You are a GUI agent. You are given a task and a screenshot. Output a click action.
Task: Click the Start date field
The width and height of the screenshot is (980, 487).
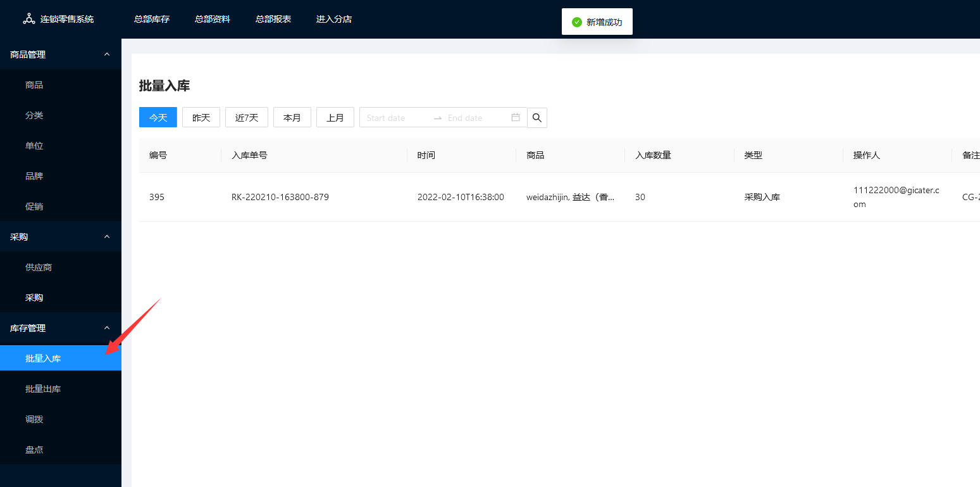click(395, 118)
